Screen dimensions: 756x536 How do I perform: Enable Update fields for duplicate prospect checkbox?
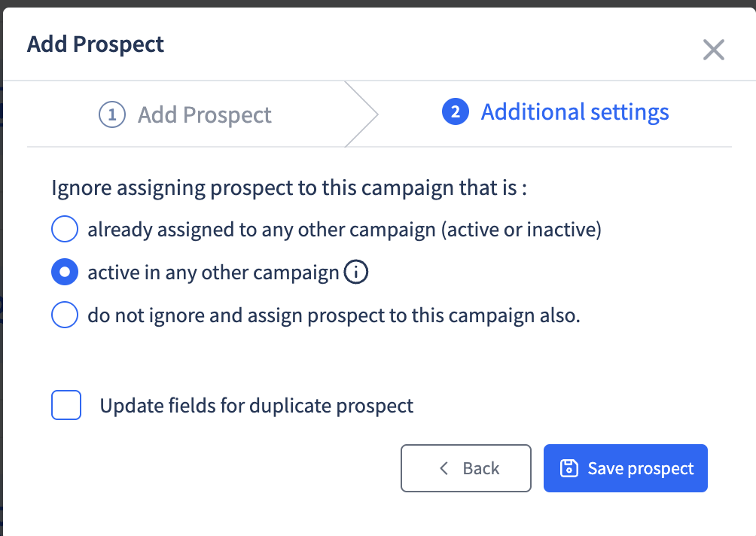click(x=66, y=405)
